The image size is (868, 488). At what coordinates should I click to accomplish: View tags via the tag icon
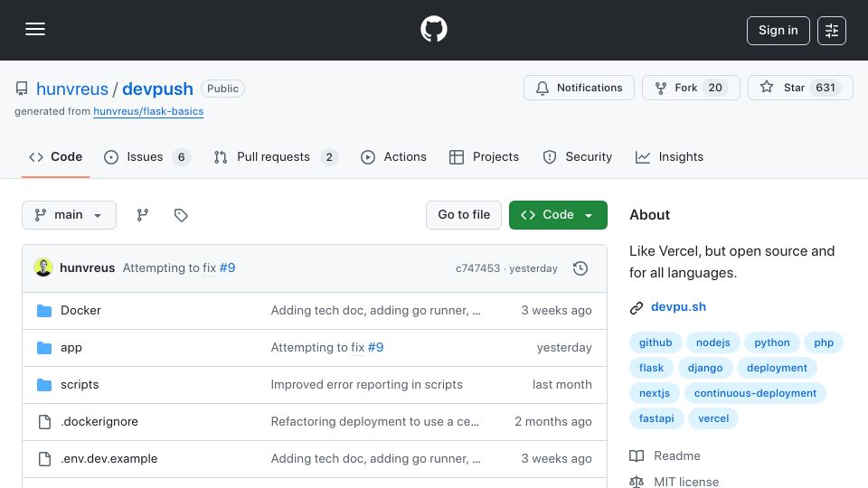coord(181,215)
